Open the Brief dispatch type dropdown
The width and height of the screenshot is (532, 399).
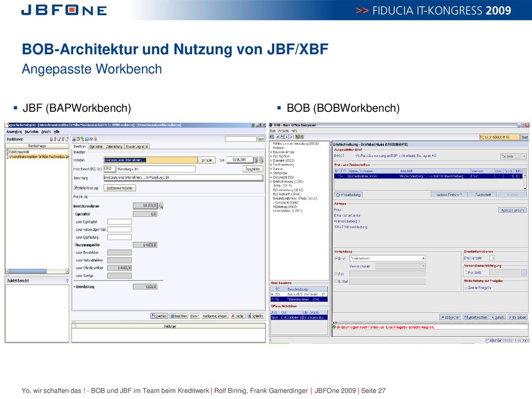pos(388,259)
